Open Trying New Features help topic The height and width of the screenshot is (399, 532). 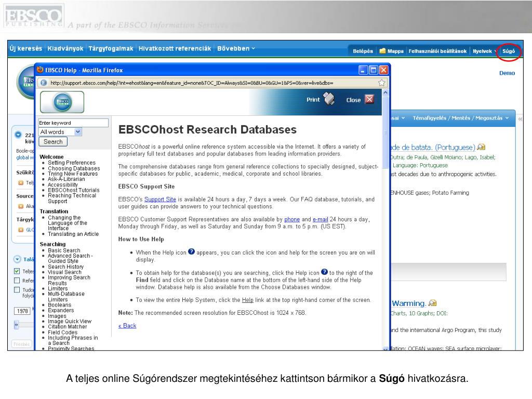pos(73,174)
